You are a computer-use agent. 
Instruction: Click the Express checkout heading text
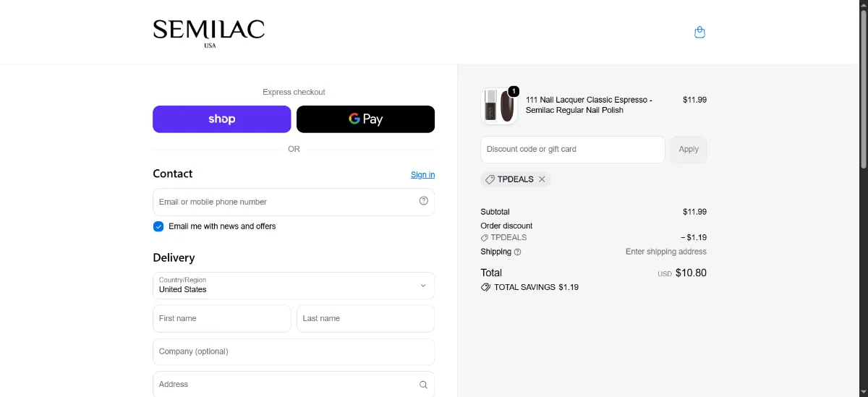pyautogui.click(x=294, y=92)
